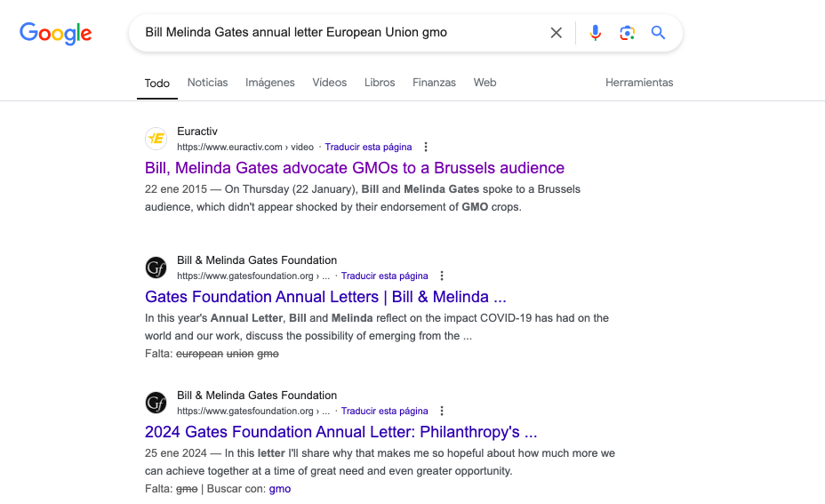Screen dimensions: 825x504
Task: Open Google Lens image search icon
Action: (628, 33)
